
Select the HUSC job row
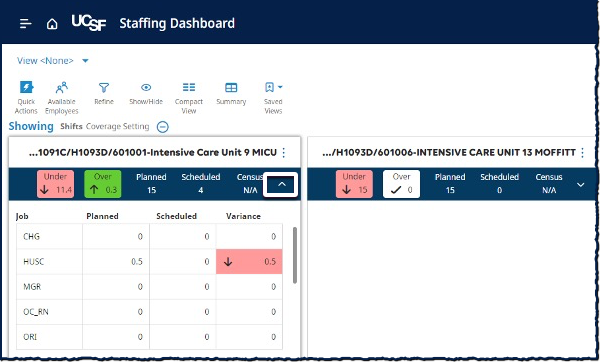pos(150,262)
